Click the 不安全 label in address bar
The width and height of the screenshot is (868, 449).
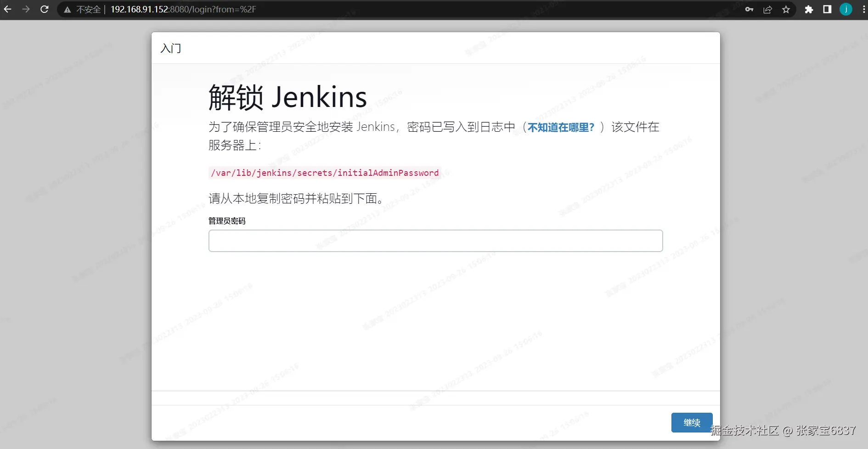[x=88, y=10]
